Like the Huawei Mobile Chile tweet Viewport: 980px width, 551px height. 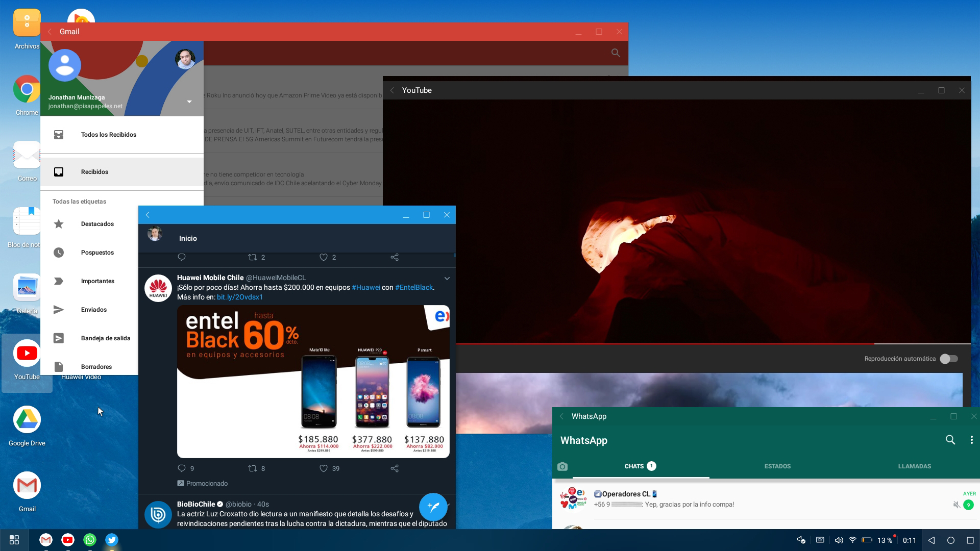point(324,468)
